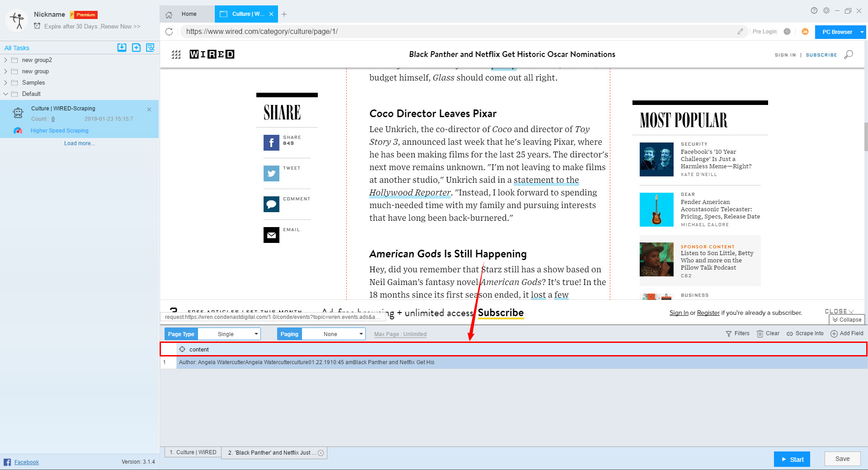Select scraped data row 1
This screenshot has width=868, height=470.
(x=514, y=362)
